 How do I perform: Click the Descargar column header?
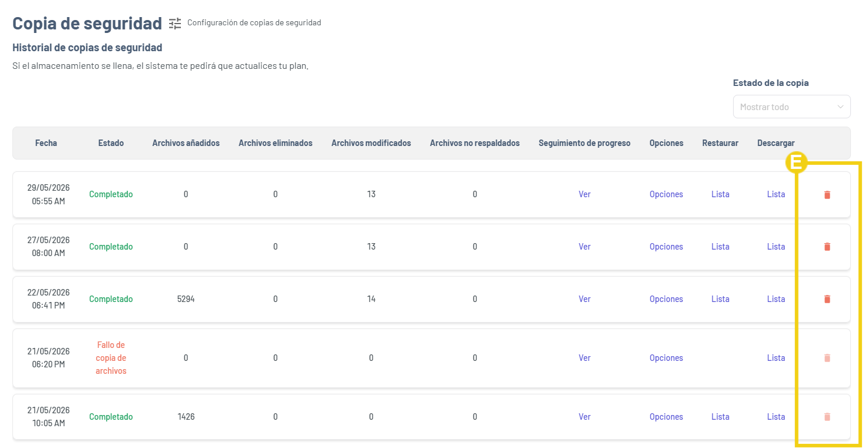pos(776,143)
